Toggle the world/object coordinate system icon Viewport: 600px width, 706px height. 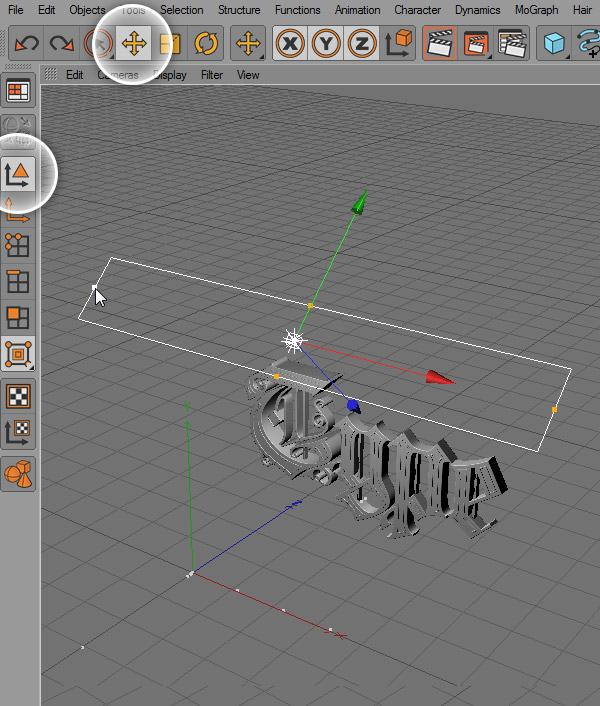(397, 44)
